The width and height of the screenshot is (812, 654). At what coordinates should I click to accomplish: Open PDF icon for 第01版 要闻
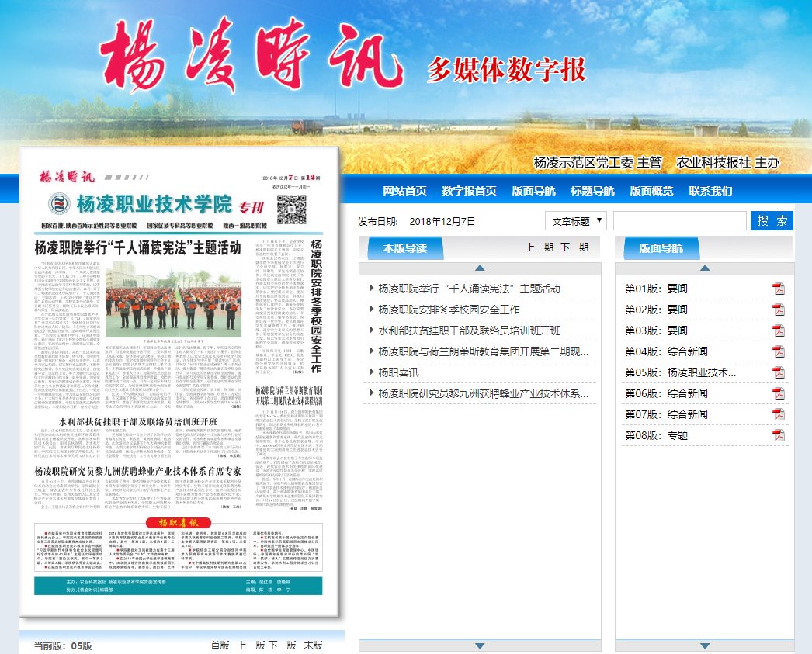coord(778,289)
